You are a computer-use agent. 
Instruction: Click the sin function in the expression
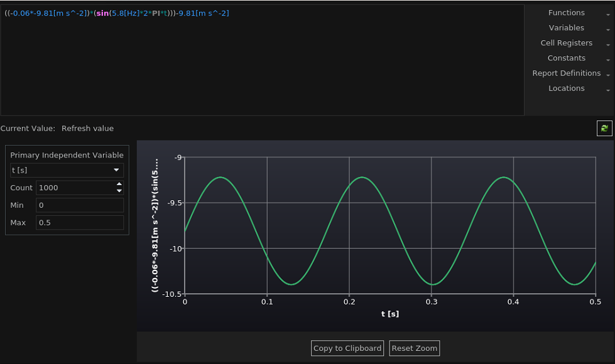(102, 13)
